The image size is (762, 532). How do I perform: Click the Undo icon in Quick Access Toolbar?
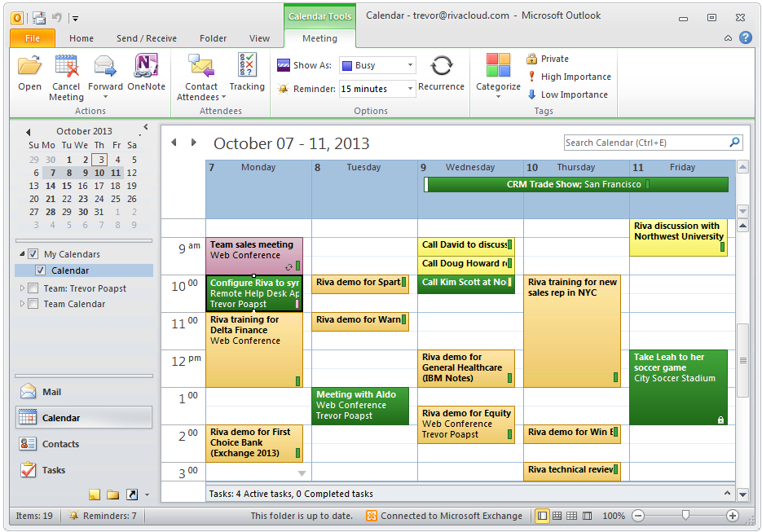pyautogui.click(x=57, y=18)
